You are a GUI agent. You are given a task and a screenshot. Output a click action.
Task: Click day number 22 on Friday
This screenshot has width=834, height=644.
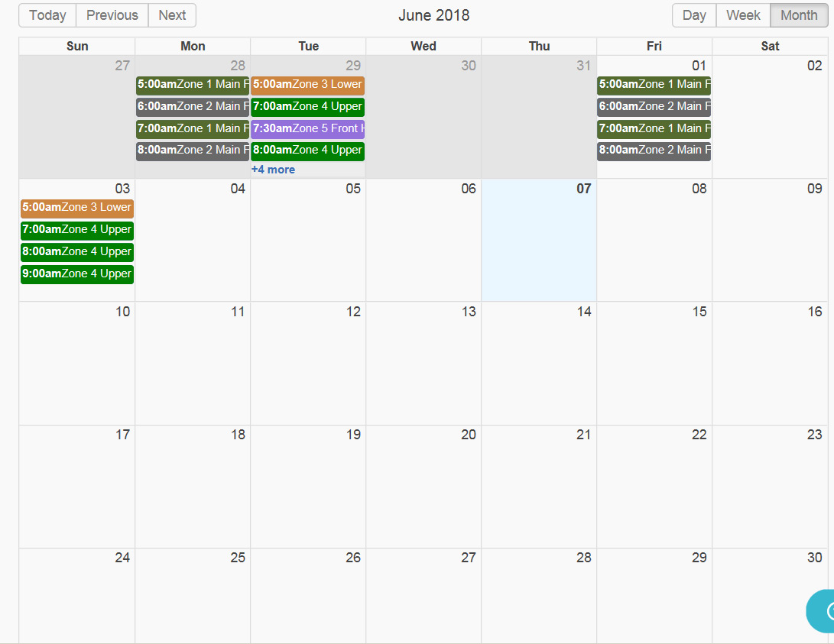(x=699, y=435)
